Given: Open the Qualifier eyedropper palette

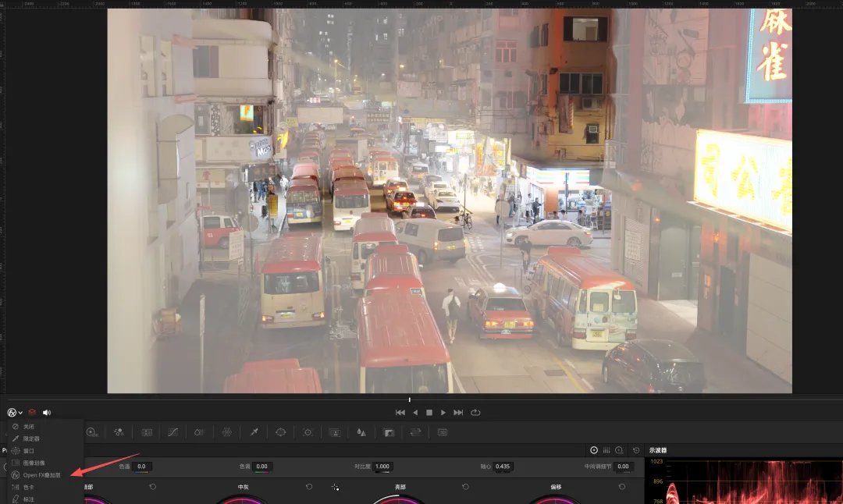Looking at the screenshot, I should point(254,432).
